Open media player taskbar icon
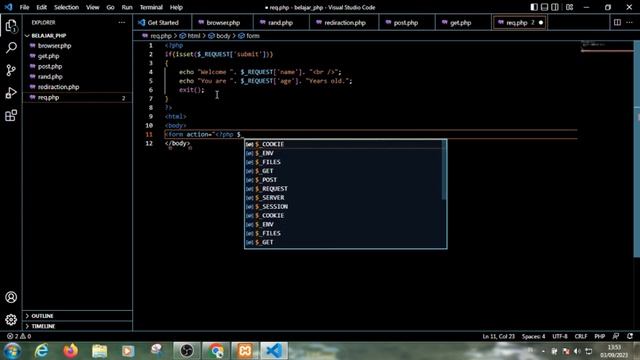The image size is (640, 360). point(128,351)
